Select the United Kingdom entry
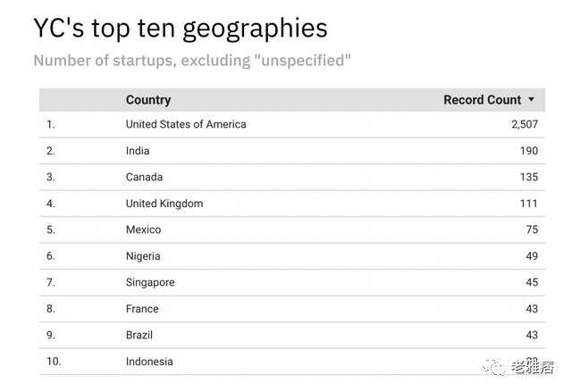This screenshot has width=572, height=392. (x=164, y=204)
